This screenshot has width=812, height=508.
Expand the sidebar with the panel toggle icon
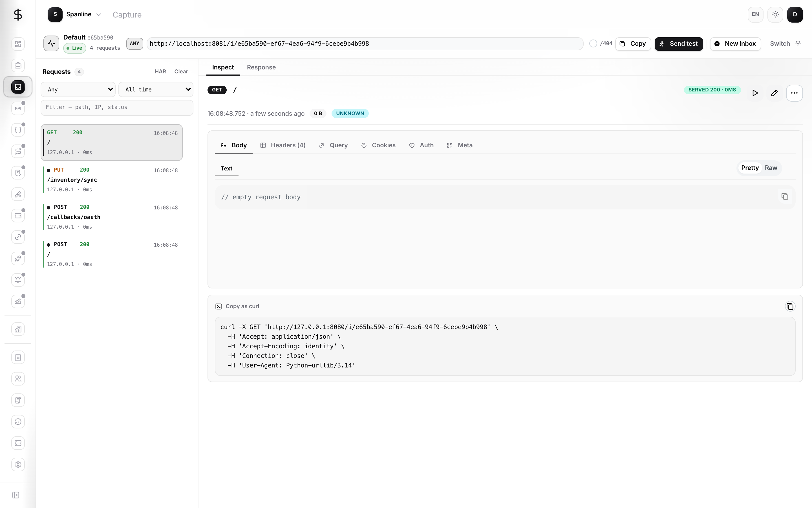pos(16,495)
